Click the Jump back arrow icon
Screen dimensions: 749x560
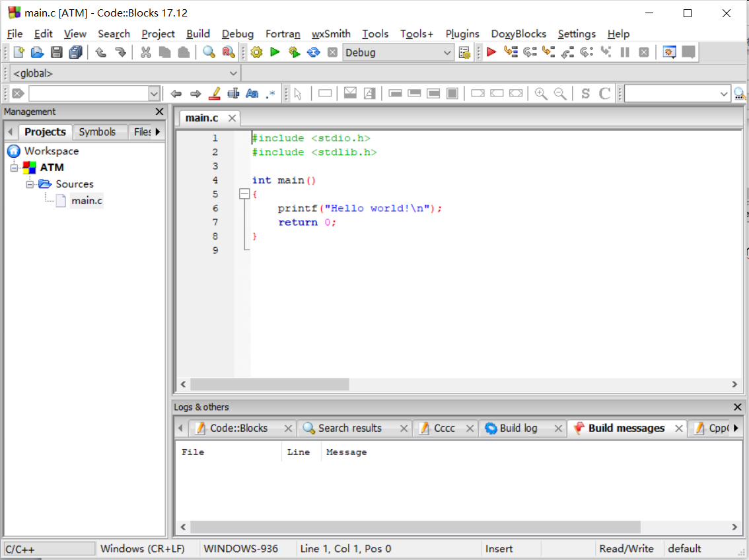tap(176, 94)
